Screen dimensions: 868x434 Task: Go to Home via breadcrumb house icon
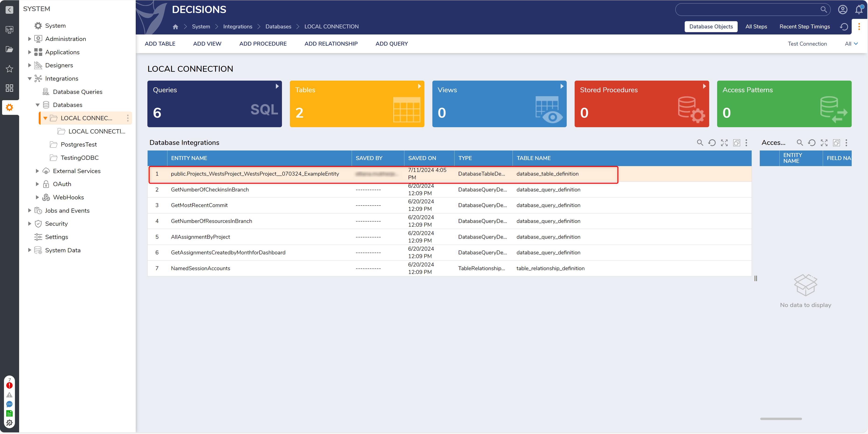[175, 27]
